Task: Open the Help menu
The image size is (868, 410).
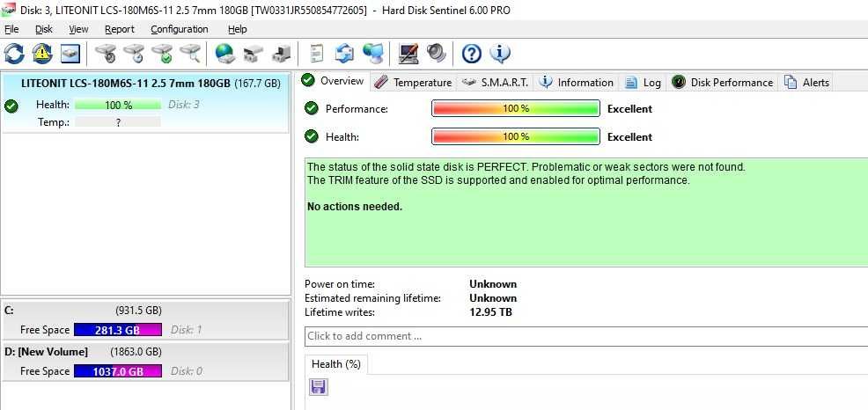Action: pyautogui.click(x=238, y=29)
